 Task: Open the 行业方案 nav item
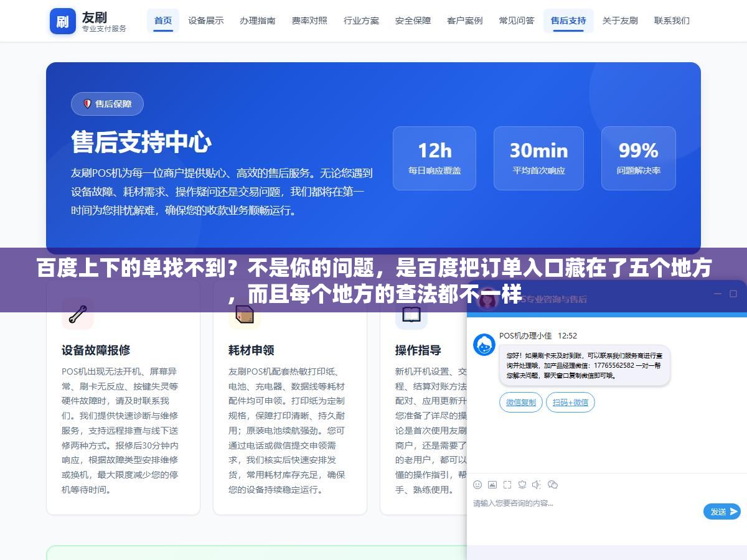point(361,21)
